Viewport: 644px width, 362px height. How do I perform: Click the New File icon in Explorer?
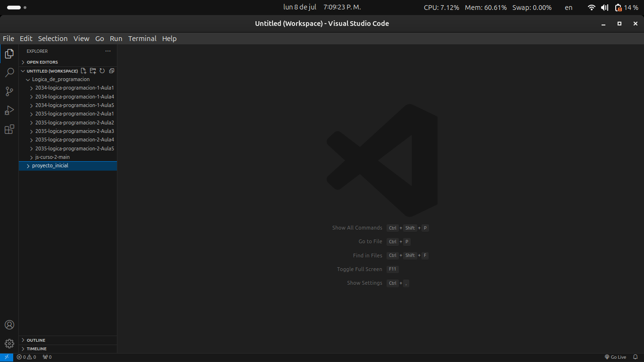pos(83,71)
